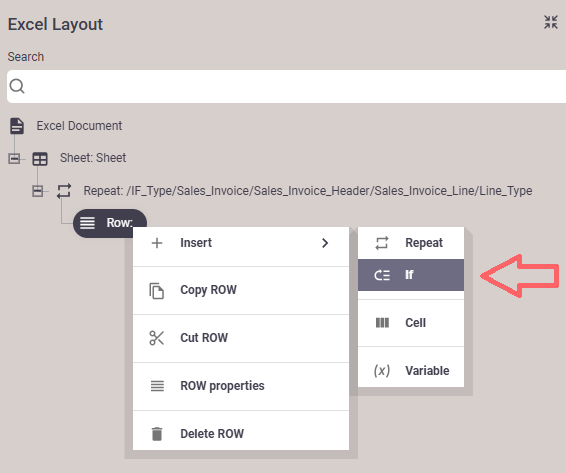566x473 pixels.
Task: Choose If from the Insert submenu
Action: [411, 275]
